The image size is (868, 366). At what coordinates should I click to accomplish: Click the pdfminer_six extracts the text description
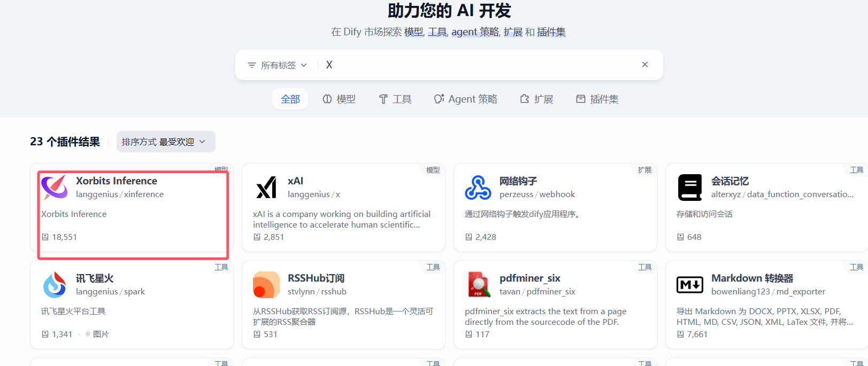click(546, 317)
